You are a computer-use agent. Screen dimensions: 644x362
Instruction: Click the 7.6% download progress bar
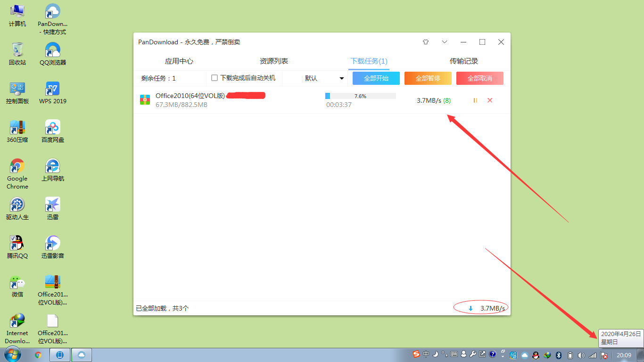[361, 96]
